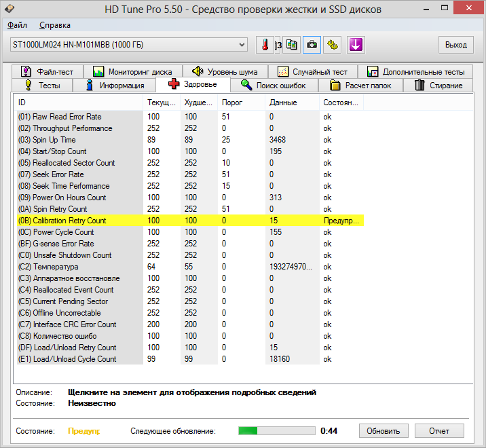
Task: Click the ID column header
Action: [x=78, y=102]
